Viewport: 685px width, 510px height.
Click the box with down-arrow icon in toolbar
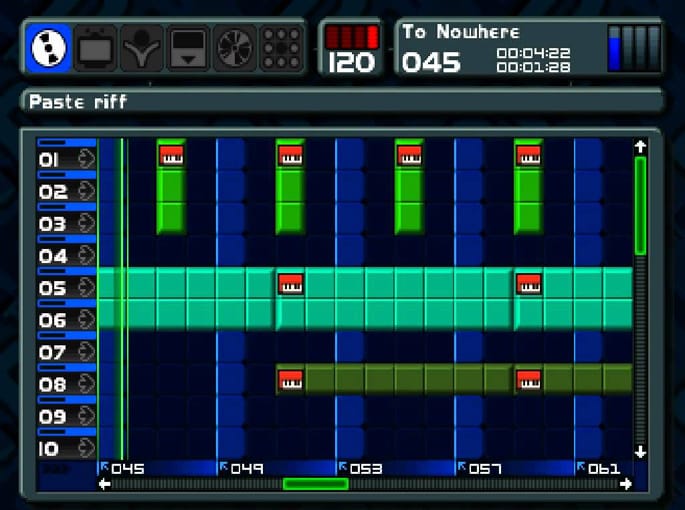pyautogui.click(x=188, y=49)
